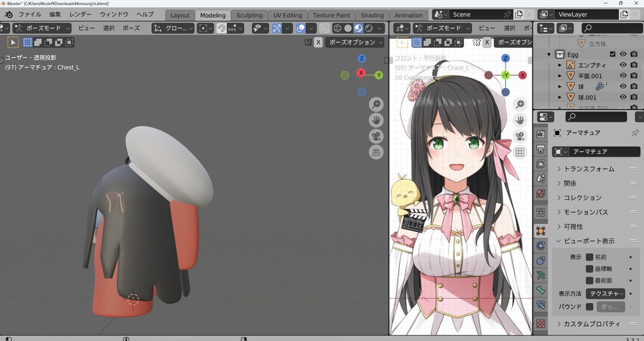Click the extend-selection mode icon in left viewport
This screenshot has height=341, width=644.
[38, 42]
